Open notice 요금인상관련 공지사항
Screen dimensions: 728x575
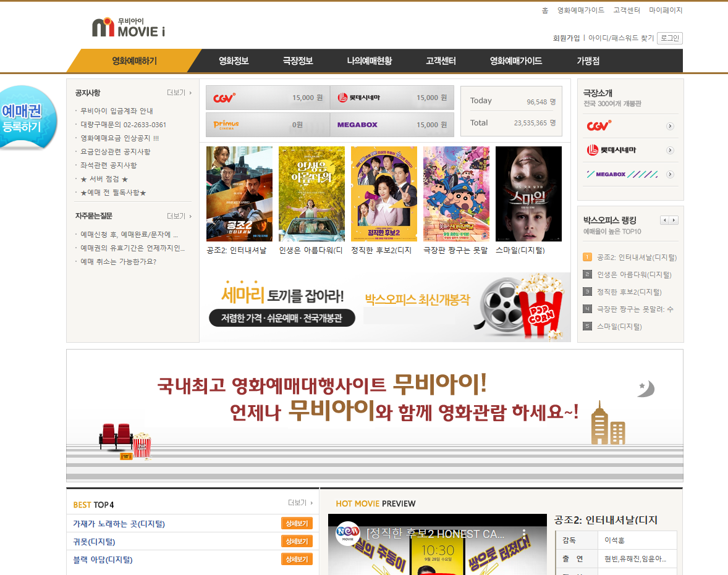coord(115,151)
